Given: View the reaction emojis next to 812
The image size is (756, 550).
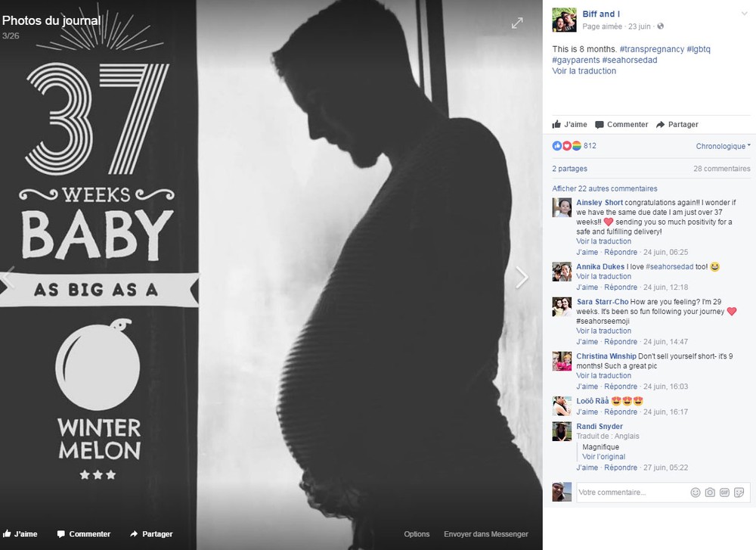Looking at the screenshot, I should click(x=566, y=146).
